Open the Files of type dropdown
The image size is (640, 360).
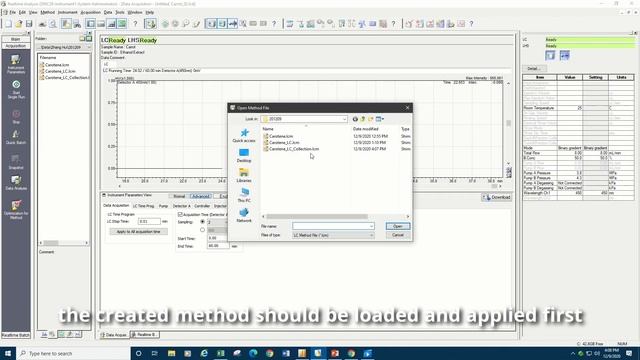point(333,236)
